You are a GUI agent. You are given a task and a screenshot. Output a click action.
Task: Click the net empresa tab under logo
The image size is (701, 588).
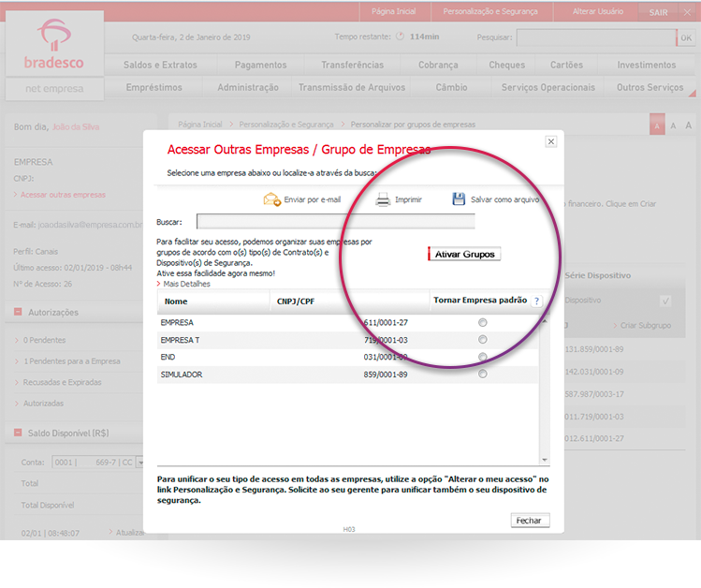(54, 89)
